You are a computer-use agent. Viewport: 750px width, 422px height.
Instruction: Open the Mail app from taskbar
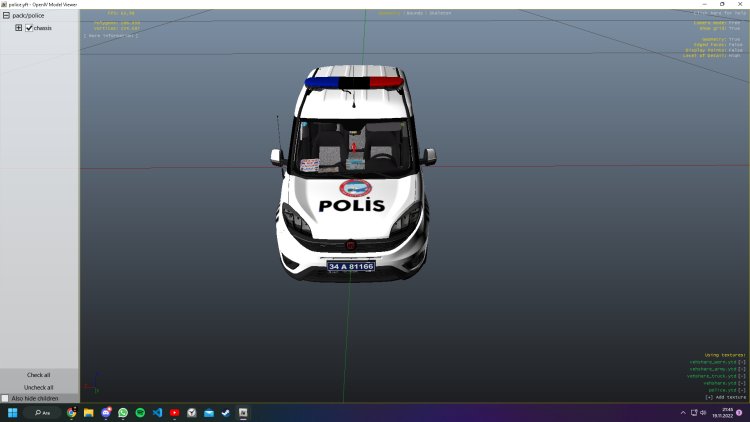(x=209, y=412)
